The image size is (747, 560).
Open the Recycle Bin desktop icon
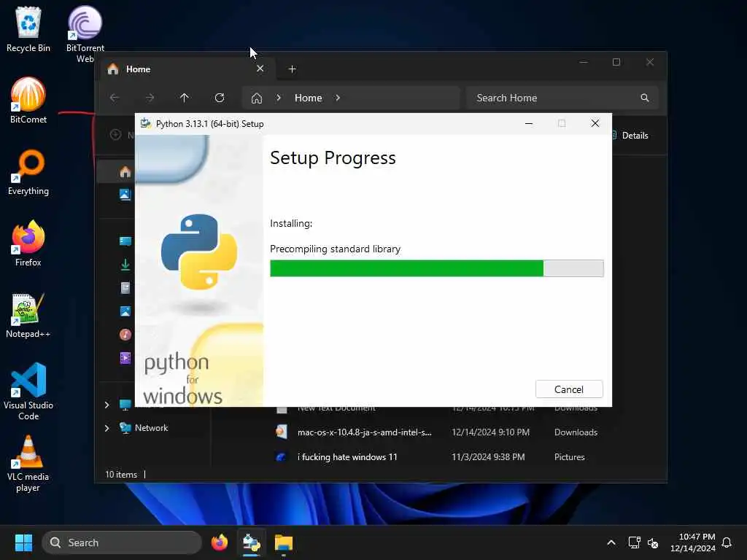click(28, 29)
